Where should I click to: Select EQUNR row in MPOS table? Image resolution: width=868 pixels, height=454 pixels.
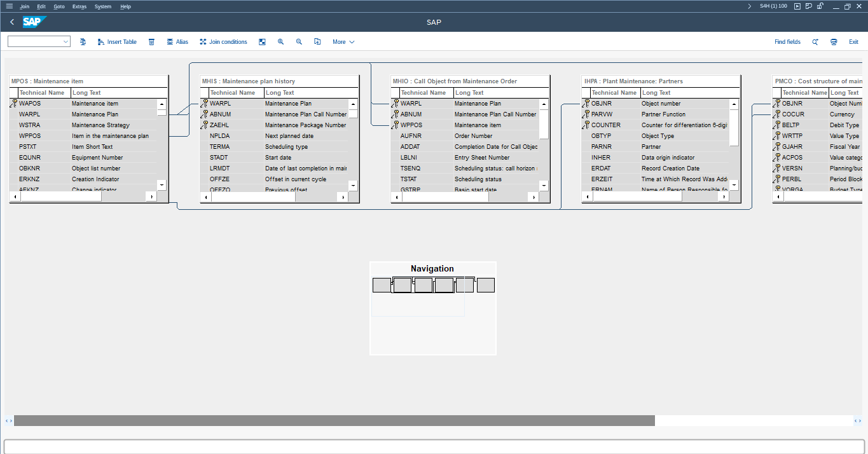coord(30,158)
